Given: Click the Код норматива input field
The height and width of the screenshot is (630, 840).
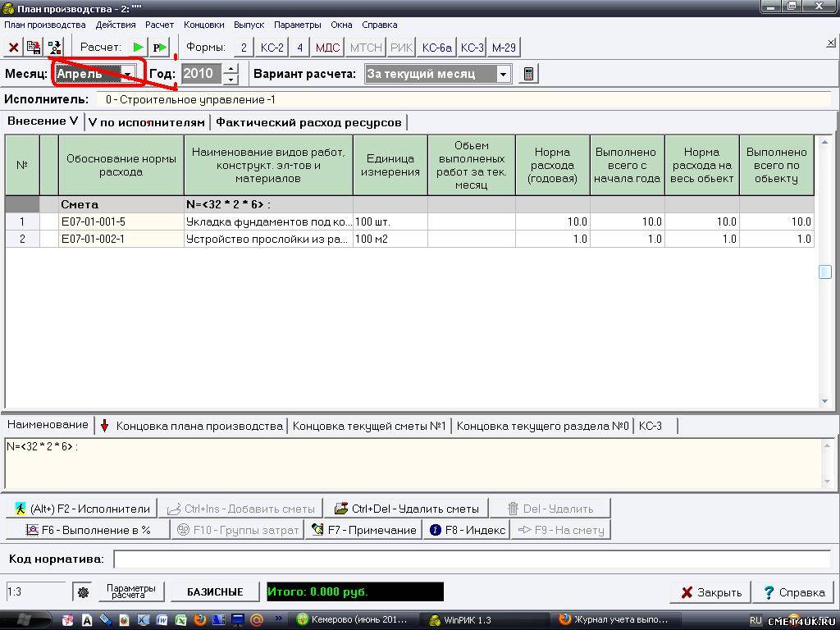Looking at the screenshot, I should 471,559.
